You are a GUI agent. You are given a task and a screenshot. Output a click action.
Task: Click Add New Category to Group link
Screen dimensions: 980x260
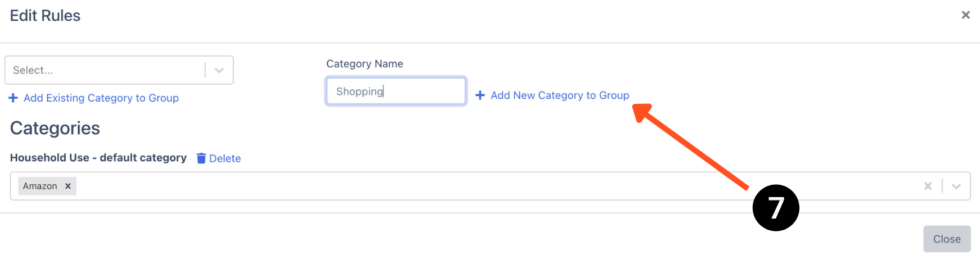[x=560, y=95]
